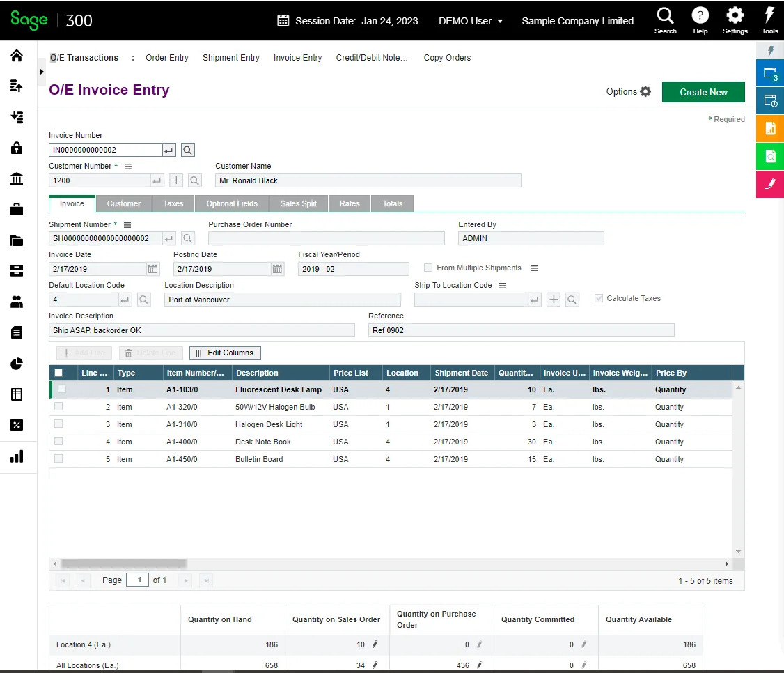Open the Search magnifier in top bar
Screen dimensions: 784x673
(665, 16)
